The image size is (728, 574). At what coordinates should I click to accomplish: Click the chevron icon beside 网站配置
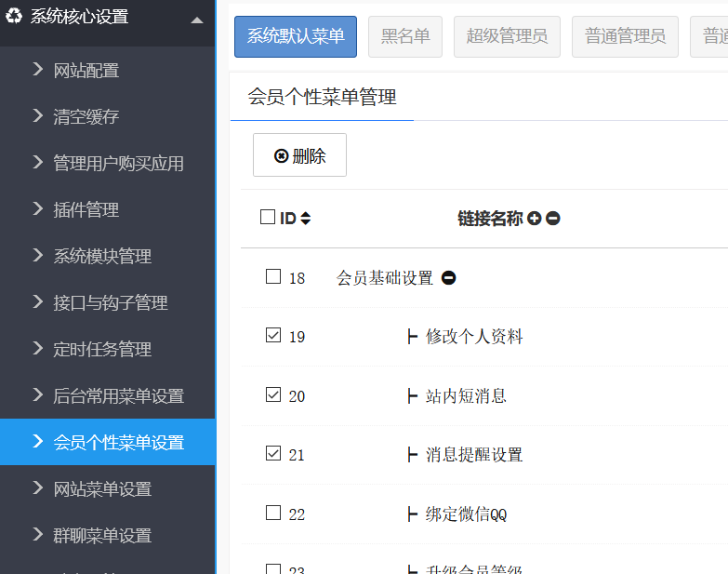tap(38, 70)
